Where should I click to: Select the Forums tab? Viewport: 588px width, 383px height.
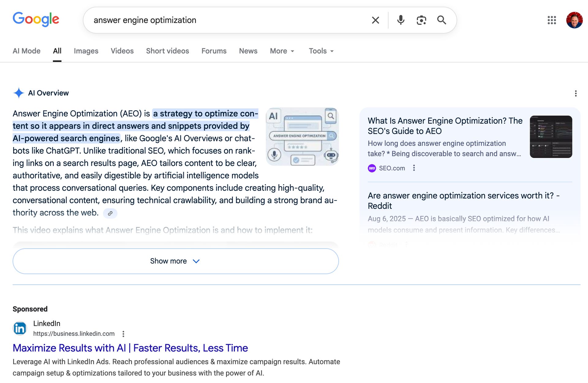click(214, 51)
